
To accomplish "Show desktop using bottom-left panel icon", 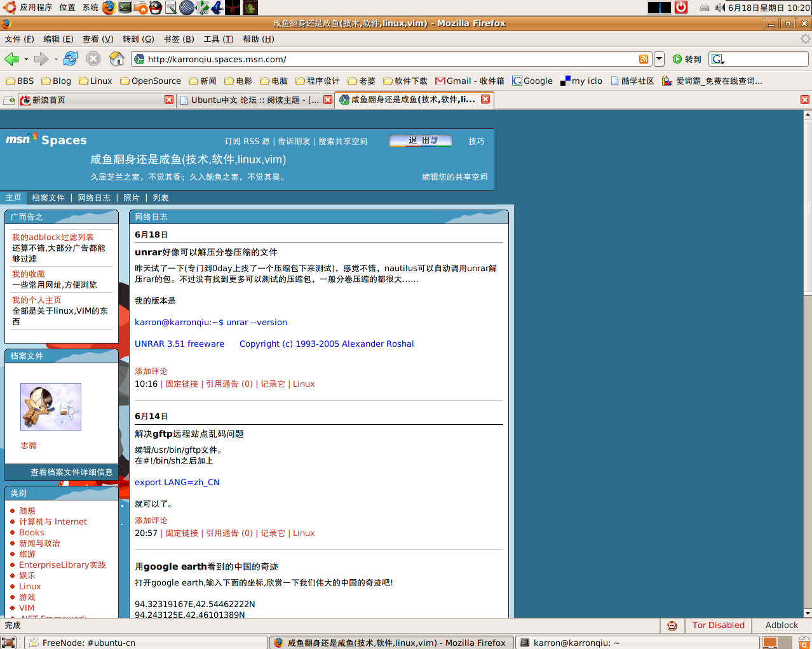I will click(x=8, y=643).
